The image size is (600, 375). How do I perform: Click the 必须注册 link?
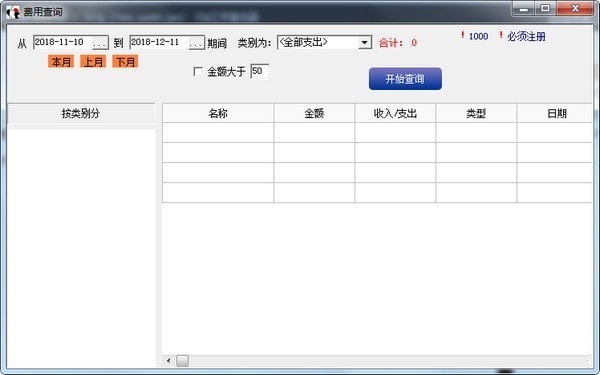click(x=526, y=37)
